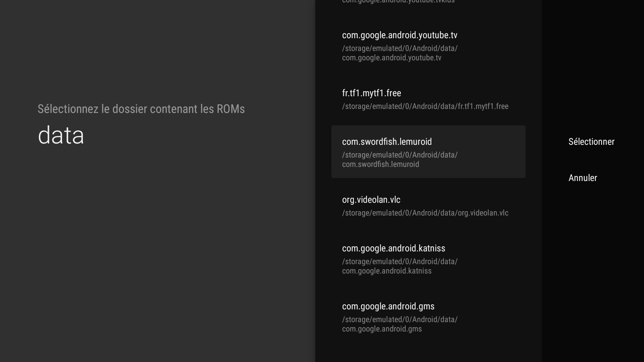The height and width of the screenshot is (362, 644).
Task: Click the 'data' folder title
Action: tap(61, 135)
